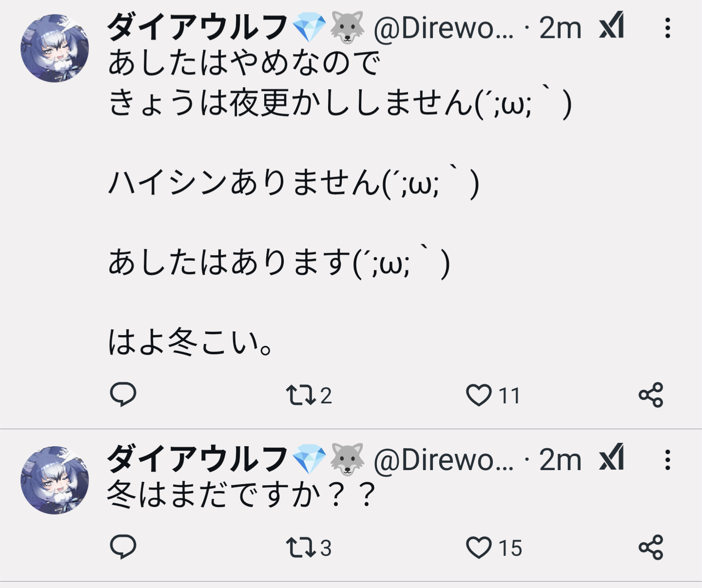Screen dimensions: 702x588
Task: Like the first tweet with 11 likes
Action: coord(493,395)
